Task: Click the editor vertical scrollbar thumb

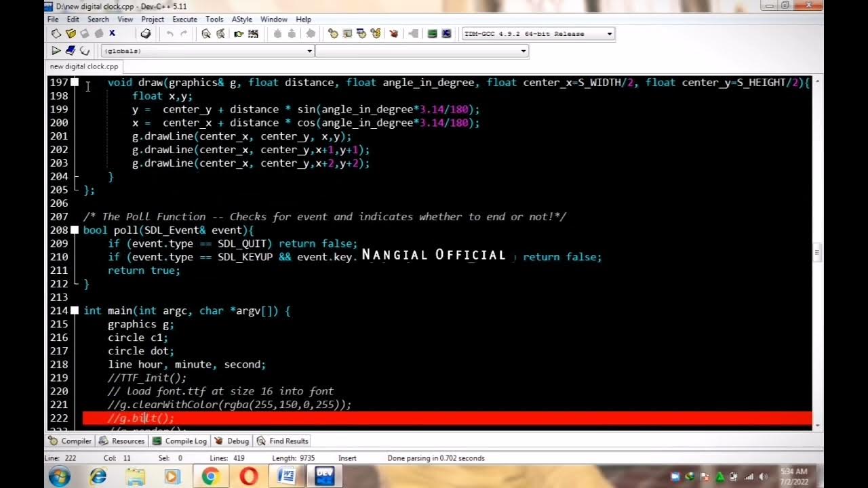Action: coord(818,253)
